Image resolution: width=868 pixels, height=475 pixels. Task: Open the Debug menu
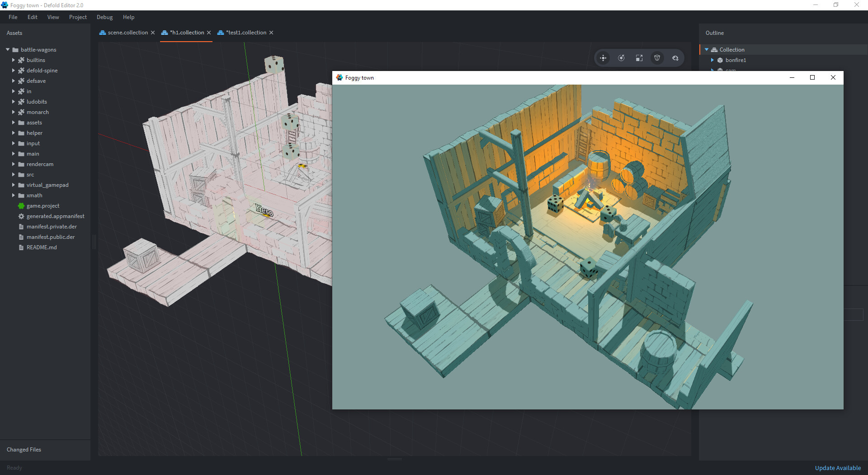coord(104,17)
